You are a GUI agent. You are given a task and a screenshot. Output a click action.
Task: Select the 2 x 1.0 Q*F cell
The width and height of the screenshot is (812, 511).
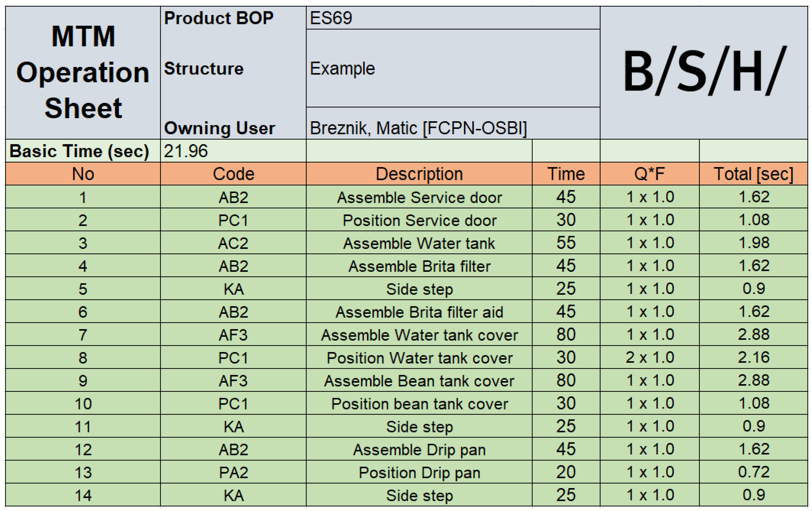650,357
